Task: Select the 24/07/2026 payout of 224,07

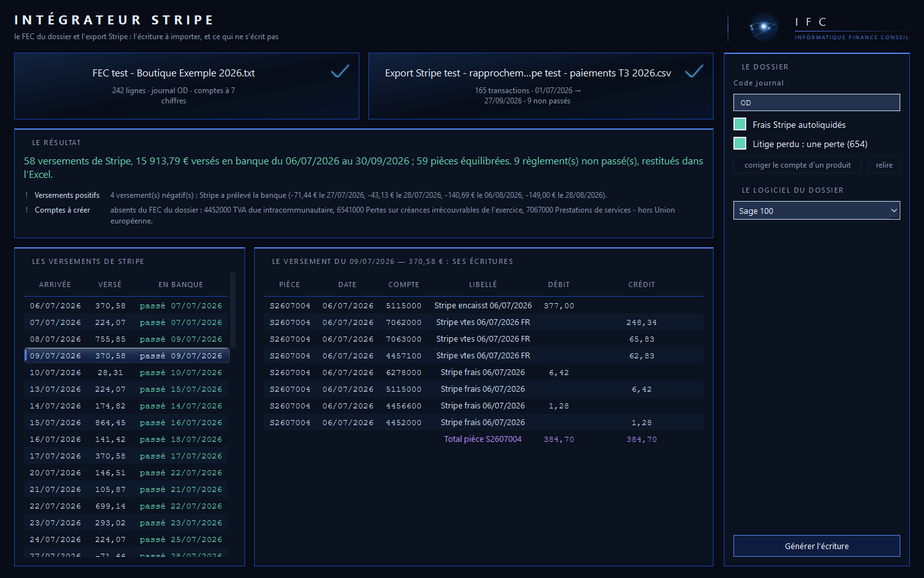Action: tap(126, 539)
